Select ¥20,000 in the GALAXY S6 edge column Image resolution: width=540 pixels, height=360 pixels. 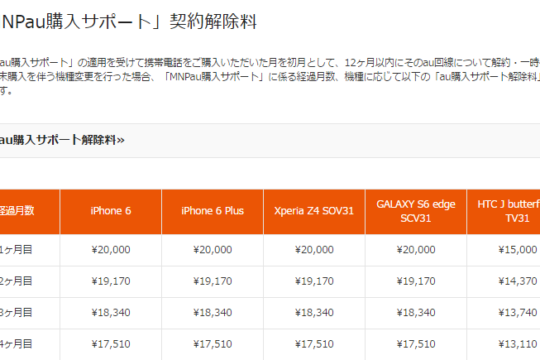click(416, 250)
